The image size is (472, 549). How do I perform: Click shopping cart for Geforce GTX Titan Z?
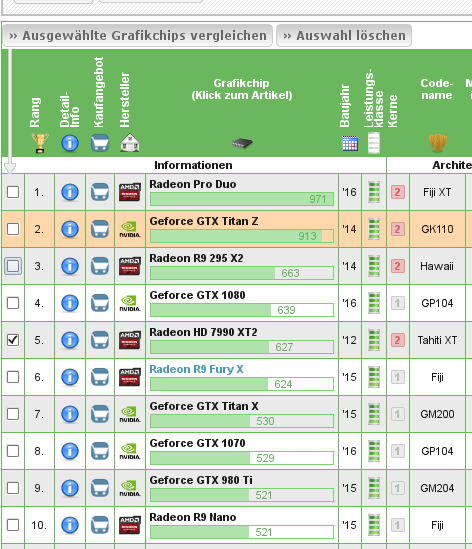[100, 229]
